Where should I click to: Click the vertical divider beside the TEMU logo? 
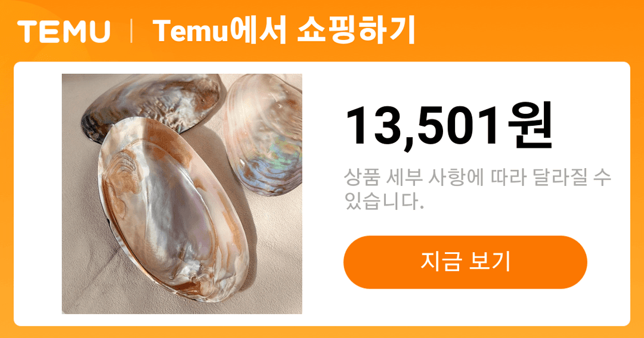click(x=131, y=32)
